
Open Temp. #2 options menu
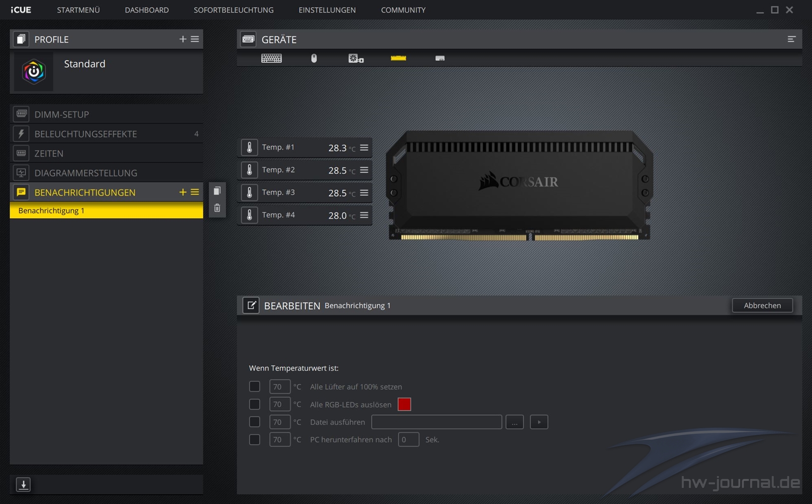pyautogui.click(x=364, y=170)
